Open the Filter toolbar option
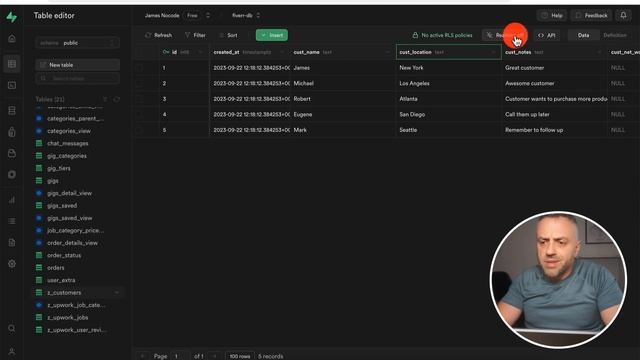The height and width of the screenshot is (360, 640). coord(195,35)
